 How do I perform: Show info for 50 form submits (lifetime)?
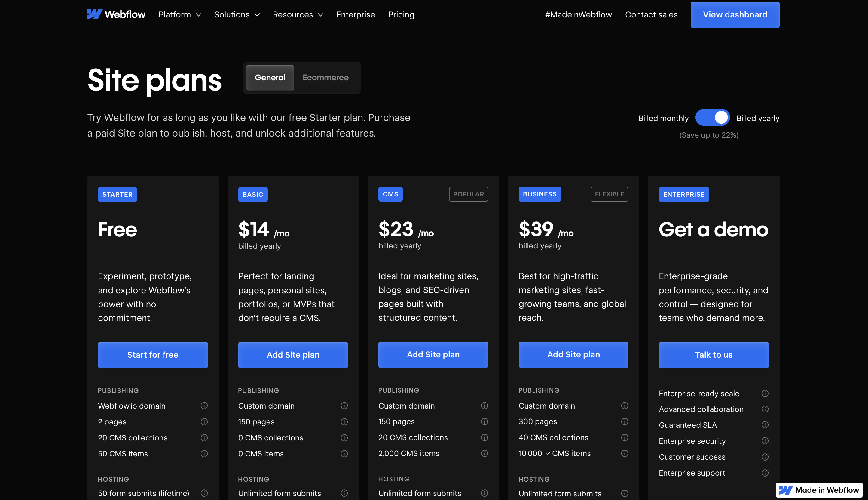click(x=204, y=493)
